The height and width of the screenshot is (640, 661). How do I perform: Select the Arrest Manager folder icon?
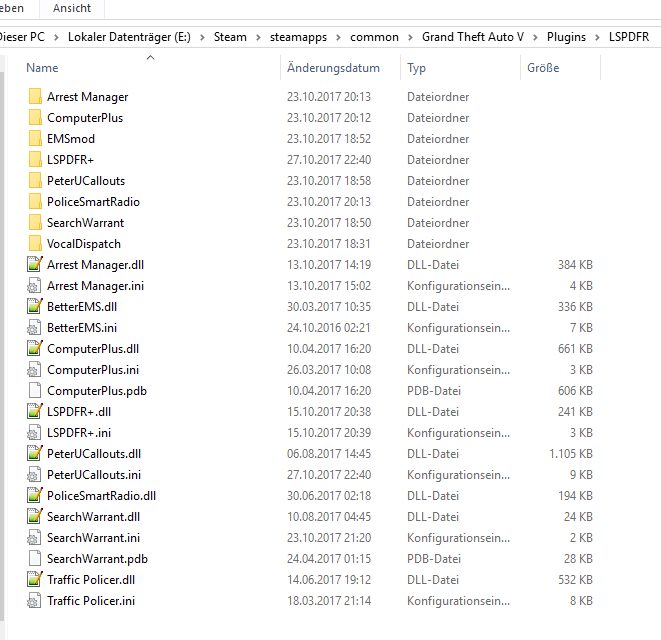(x=35, y=97)
